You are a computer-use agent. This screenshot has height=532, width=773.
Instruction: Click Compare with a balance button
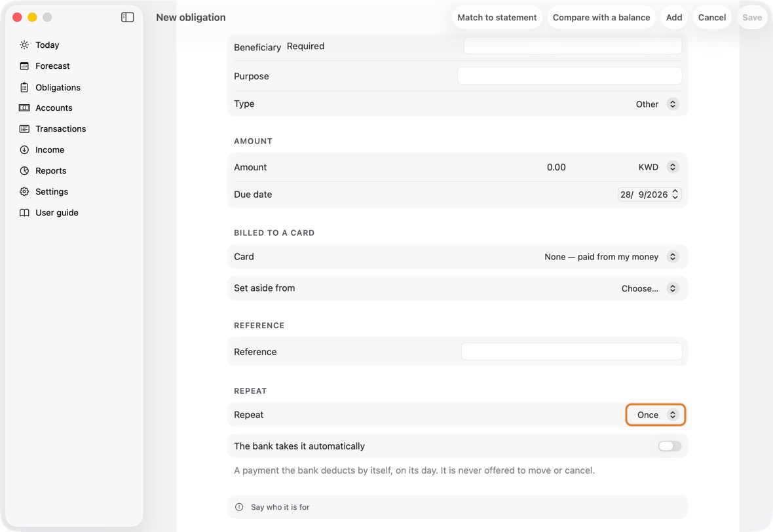coord(601,17)
